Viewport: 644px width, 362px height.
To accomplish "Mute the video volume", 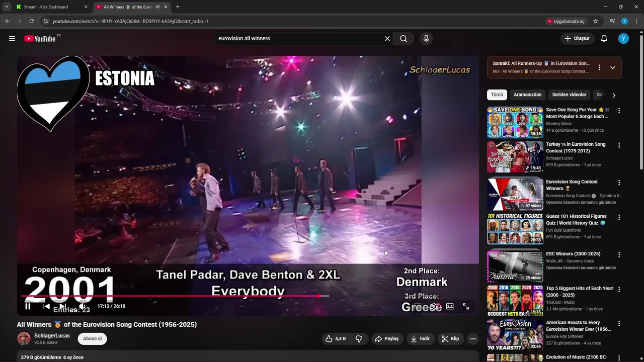I will (x=82, y=306).
